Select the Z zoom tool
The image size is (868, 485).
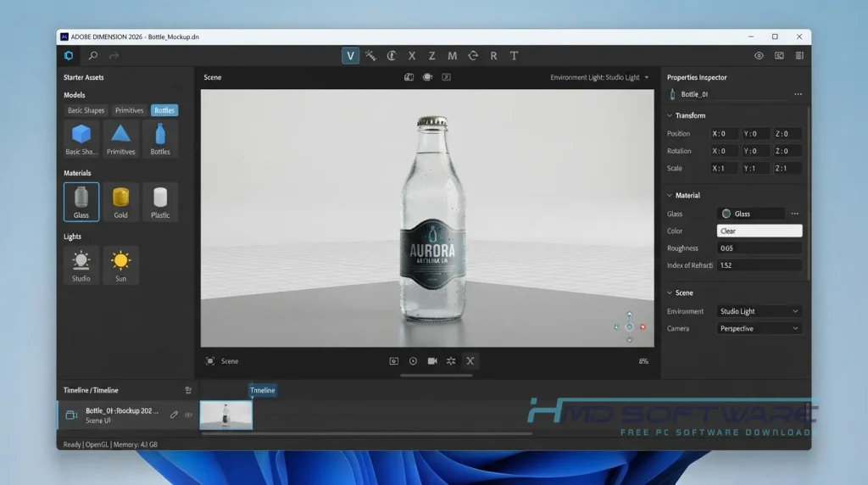click(x=431, y=55)
